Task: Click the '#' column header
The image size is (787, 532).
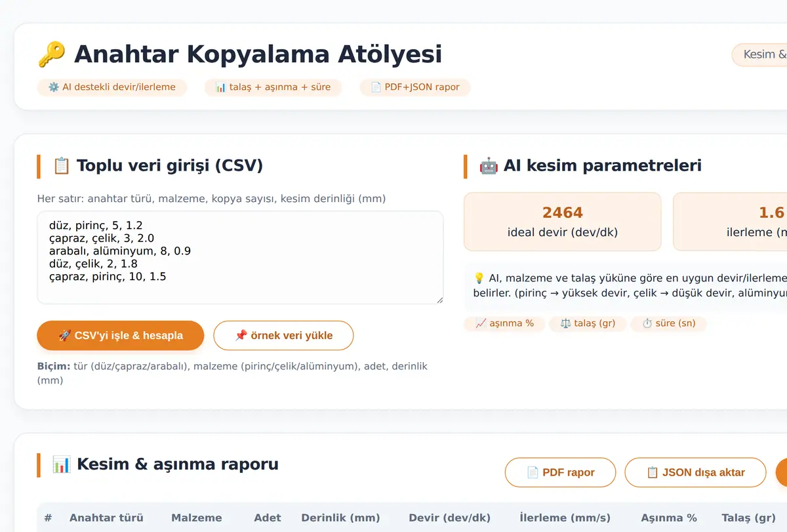Action: (49, 518)
